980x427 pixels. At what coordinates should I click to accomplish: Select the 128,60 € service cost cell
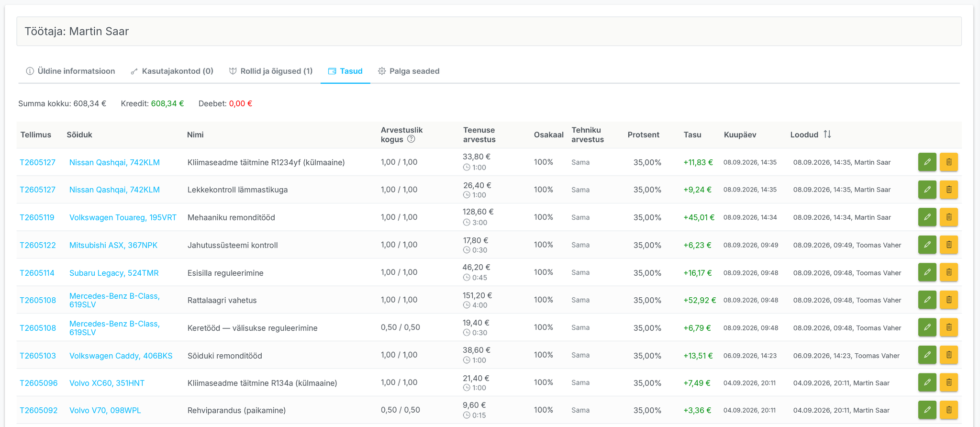tap(478, 212)
